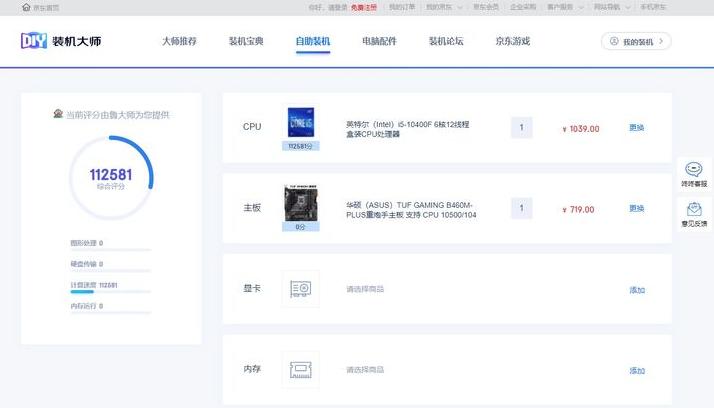Click the 主板 category label
Viewport: 714px width, 408px height.
(252, 208)
